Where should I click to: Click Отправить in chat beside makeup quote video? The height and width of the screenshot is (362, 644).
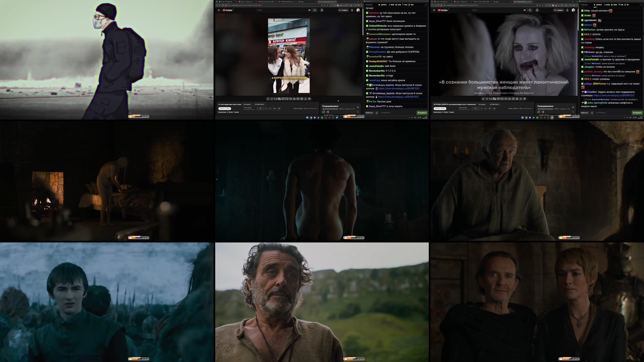pyautogui.click(x=637, y=112)
